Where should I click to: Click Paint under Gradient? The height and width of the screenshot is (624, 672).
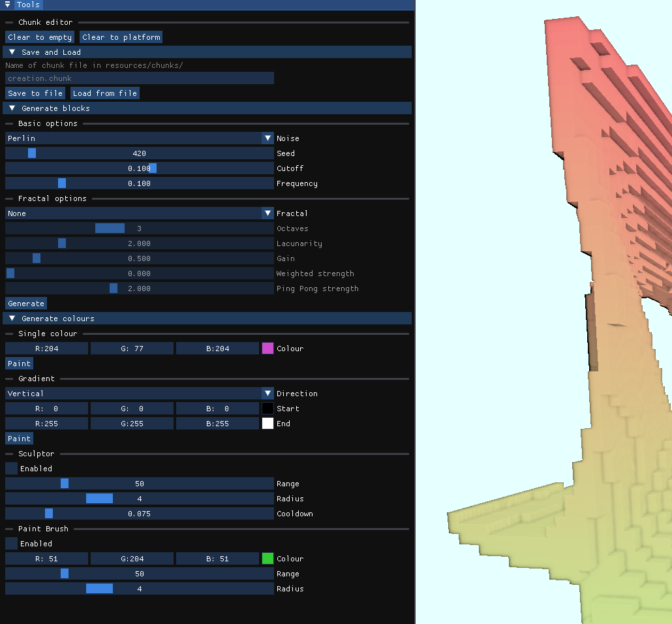point(20,438)
